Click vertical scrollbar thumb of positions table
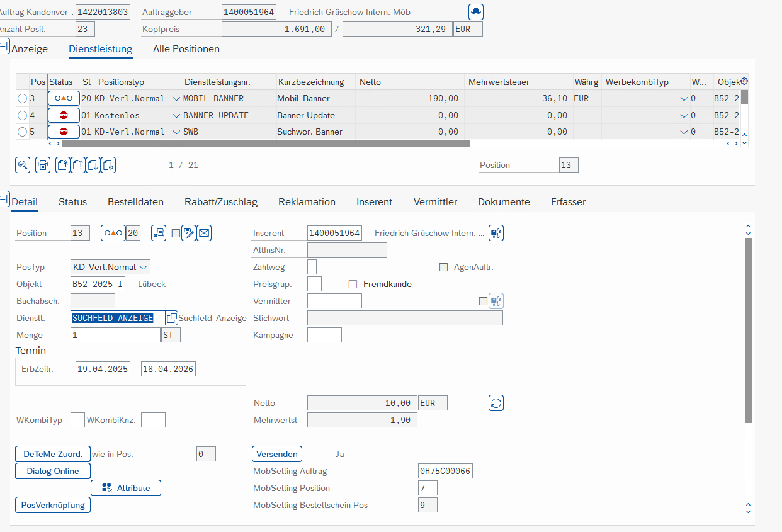This screenshot has width=782, height=532. click(744, 96)
